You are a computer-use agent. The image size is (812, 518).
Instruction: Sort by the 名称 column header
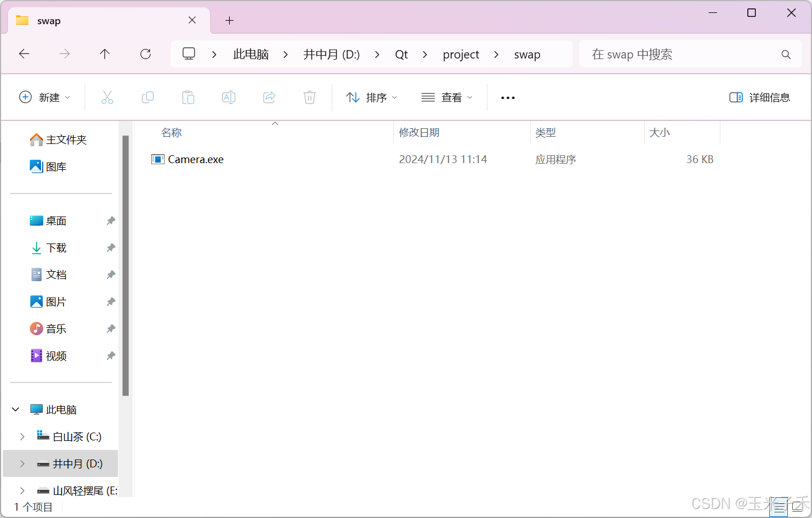tap(171, 133)
